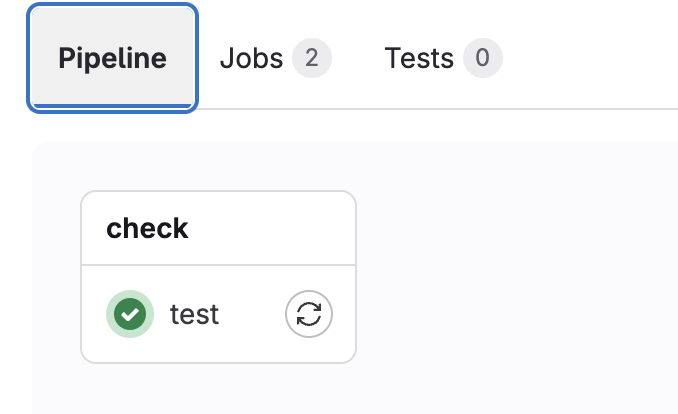
Task: Click the green checkmark beside test
Action: pos(129,314)
